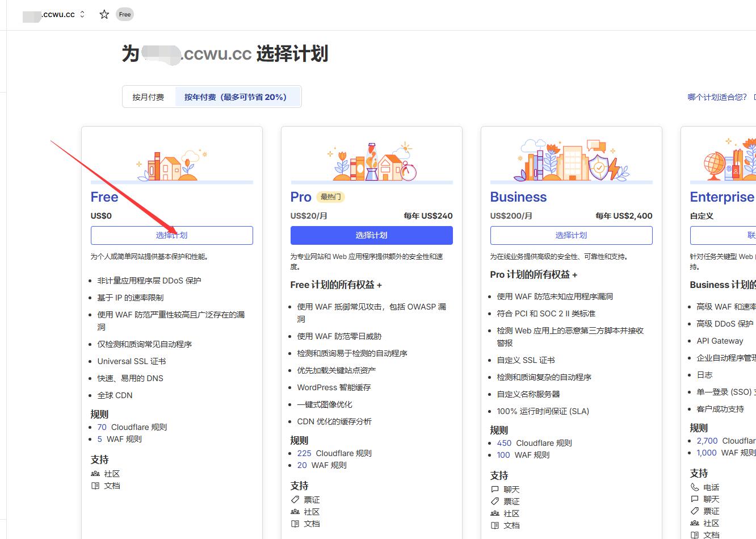Click the 聊天 chat icon in Enterprise support
756x539 pixels.
pos(695,499)
